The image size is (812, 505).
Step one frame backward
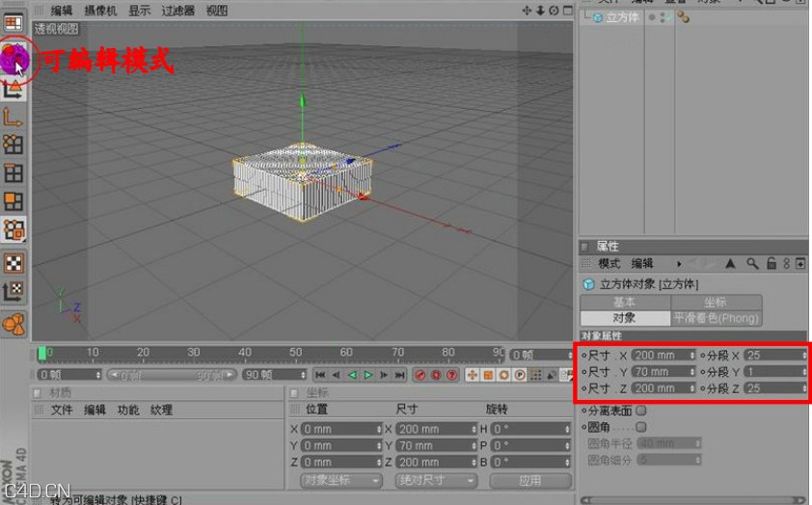[x=337, y=375]
